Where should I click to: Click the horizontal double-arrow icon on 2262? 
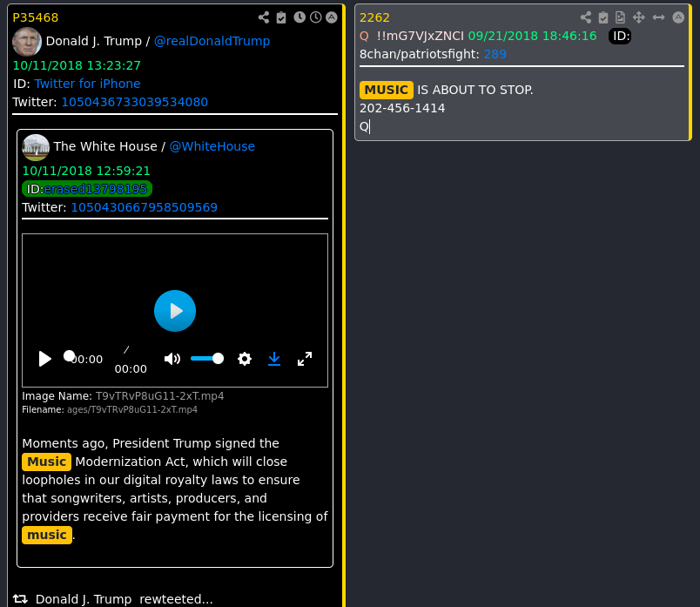click(x=658, y=17)
